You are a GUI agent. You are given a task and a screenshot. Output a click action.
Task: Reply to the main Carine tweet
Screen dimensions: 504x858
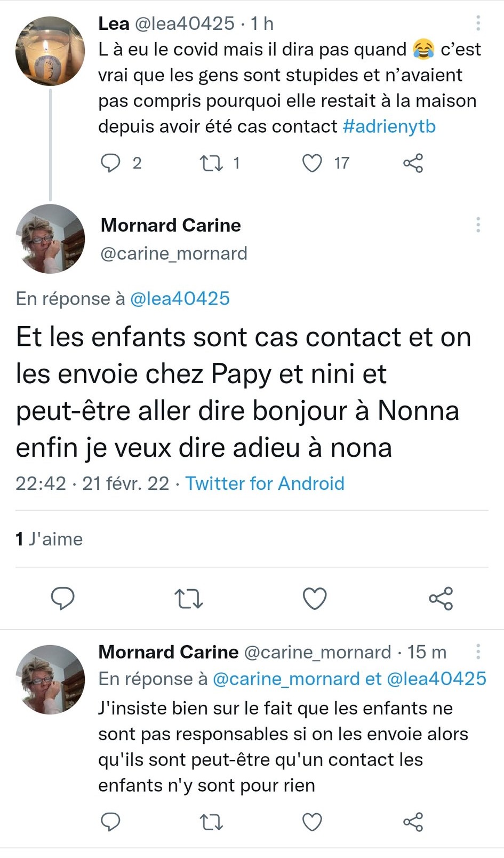62,598
